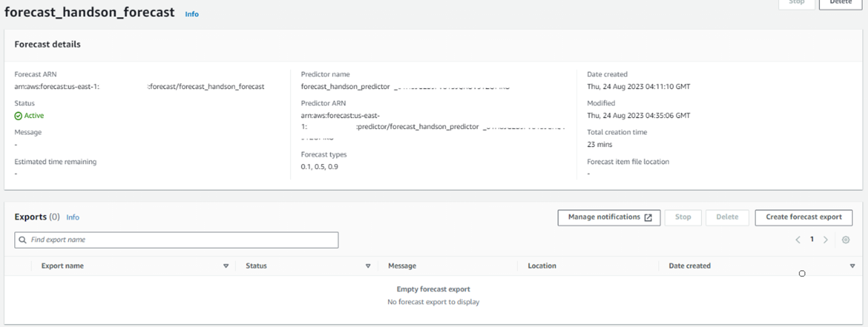Click Create forecast export button

[804, 217]
